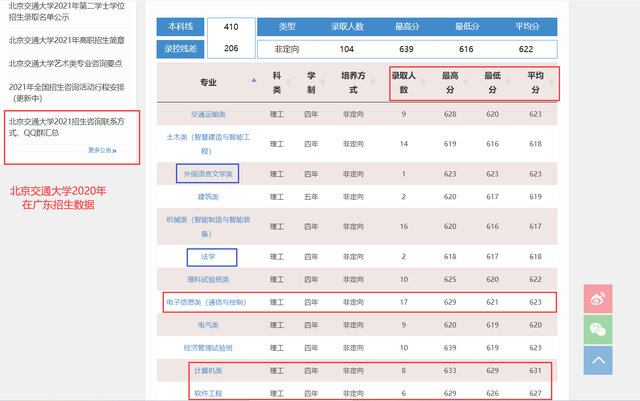640x401 pixels.
Task: Sort table by 最低分 column header
Action: (493, 82)
